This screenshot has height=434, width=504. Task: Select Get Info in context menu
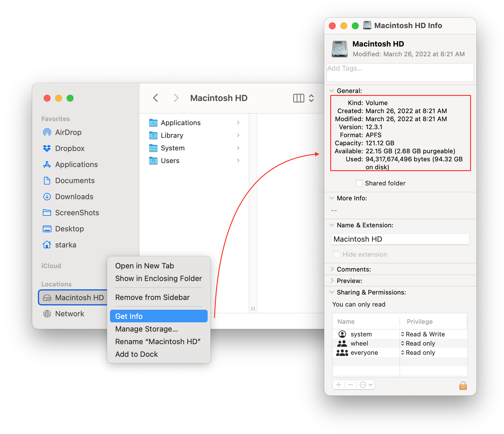point(159,316)
